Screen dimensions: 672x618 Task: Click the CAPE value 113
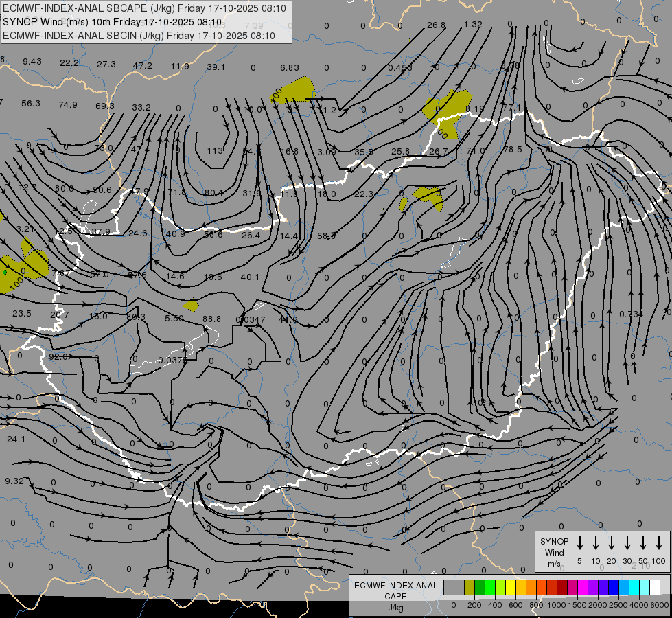(x=215, y=150)
